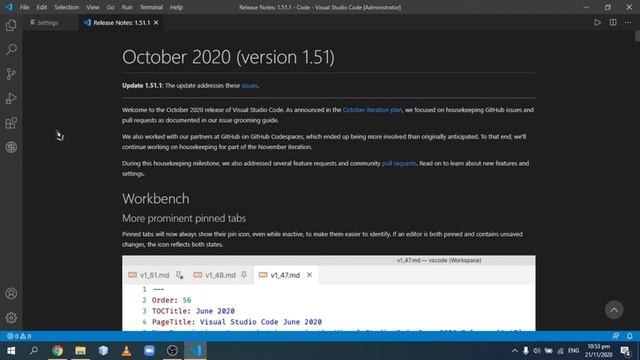640x360 pixels.
Task: Open the blue cube app in taskbar
Action: point(103,351)
